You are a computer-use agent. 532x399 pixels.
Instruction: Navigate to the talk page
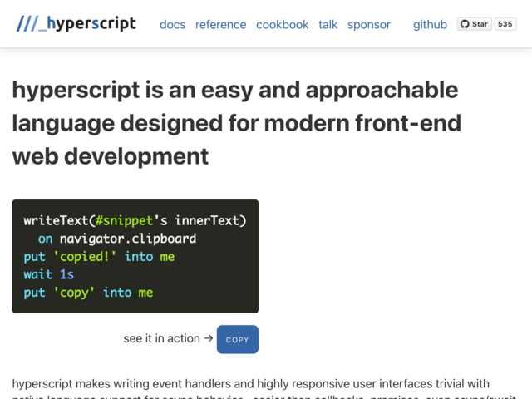click(x=328, y=25)
